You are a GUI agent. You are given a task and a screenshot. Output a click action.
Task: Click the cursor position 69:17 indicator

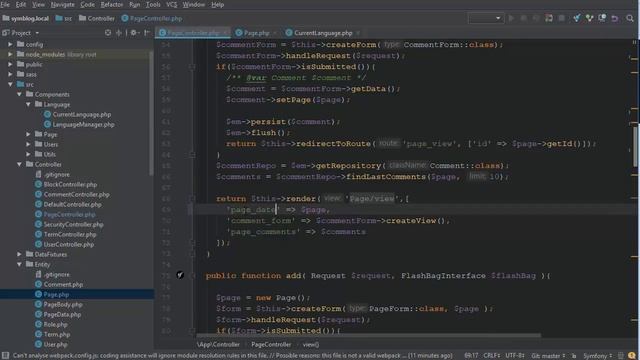click(471, 356)
